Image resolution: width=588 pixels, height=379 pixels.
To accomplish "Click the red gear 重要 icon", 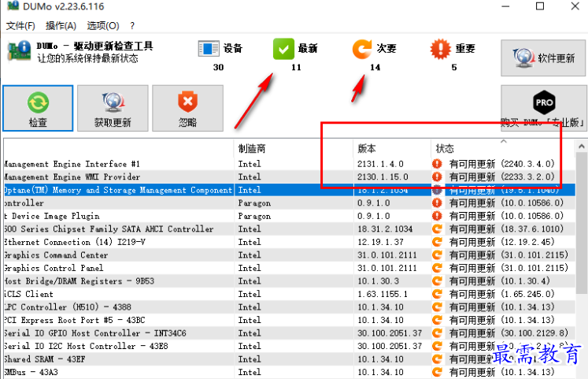I will pyautogui.click(x=440, y=49).
